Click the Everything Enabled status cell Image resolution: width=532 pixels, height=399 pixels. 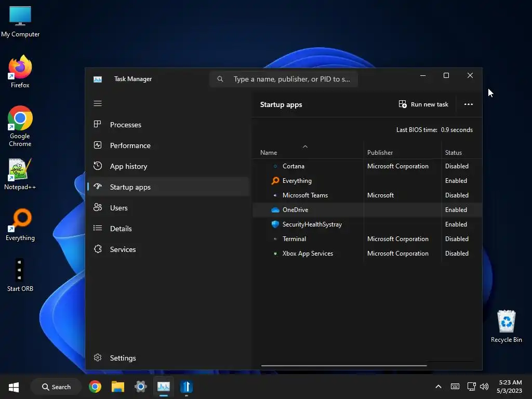[462, 180]
